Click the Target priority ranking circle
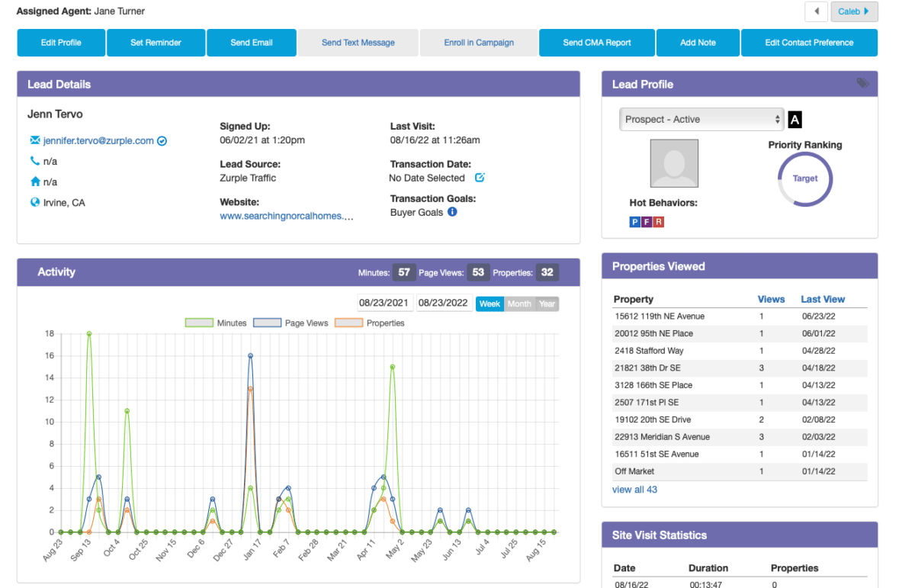This screenshot has height=588, width=915. coord(805,178)
